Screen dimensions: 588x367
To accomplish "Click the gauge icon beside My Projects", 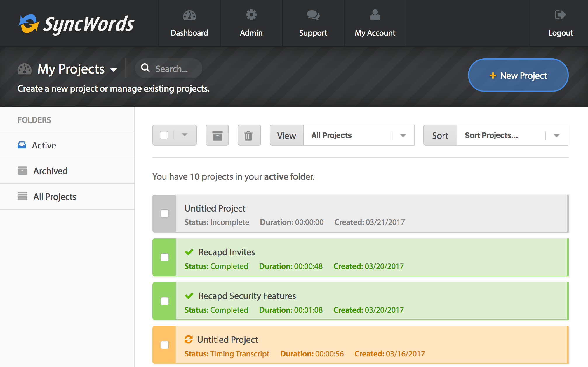I will 25,69.
